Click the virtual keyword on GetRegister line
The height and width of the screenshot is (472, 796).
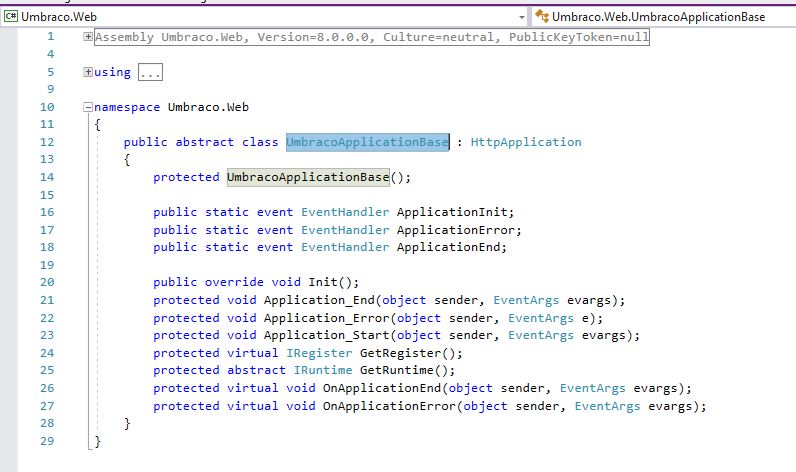[252, 353]
